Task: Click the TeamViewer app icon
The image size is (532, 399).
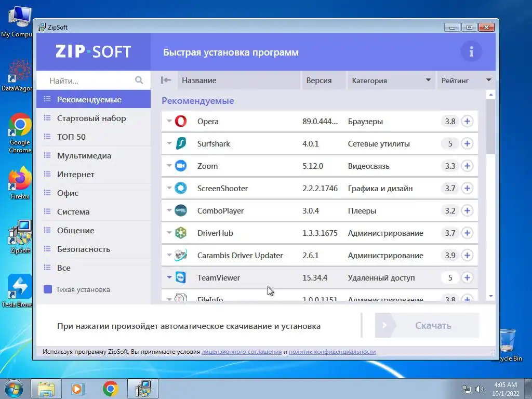Action: (180, 277)
